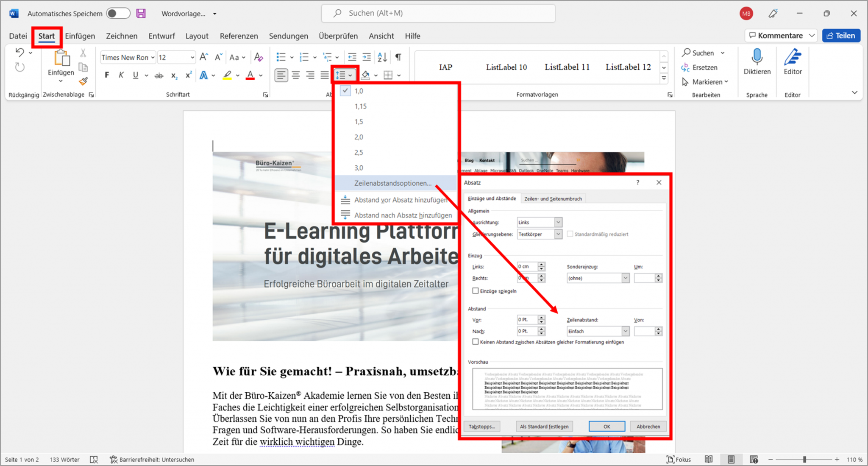Switch to the Zeilen- und Seitenumbruch tab
868x466 pixels.
(x=553, y=198)
